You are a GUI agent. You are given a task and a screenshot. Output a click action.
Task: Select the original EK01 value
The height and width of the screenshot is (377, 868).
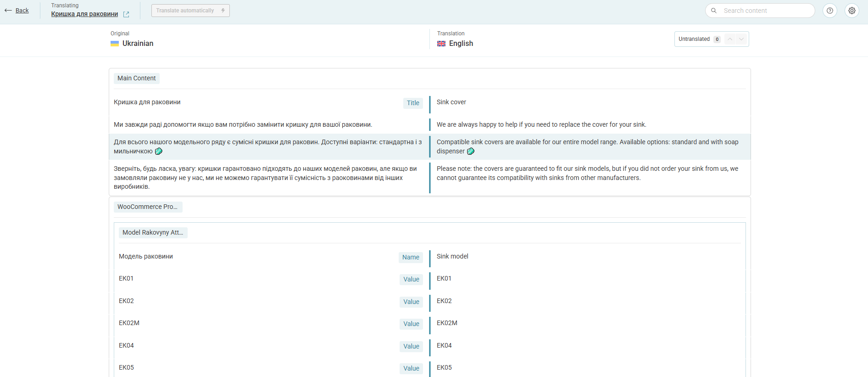click(x=126, y=279)
